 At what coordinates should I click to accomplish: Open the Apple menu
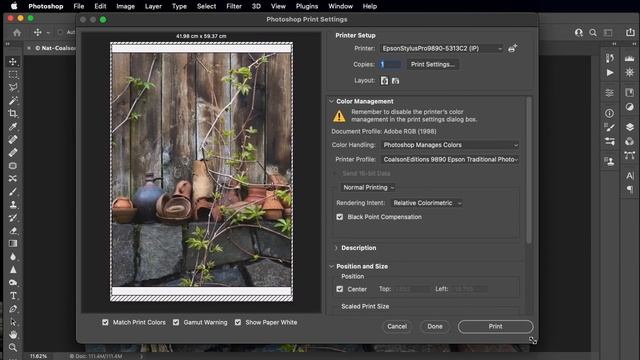14,6
